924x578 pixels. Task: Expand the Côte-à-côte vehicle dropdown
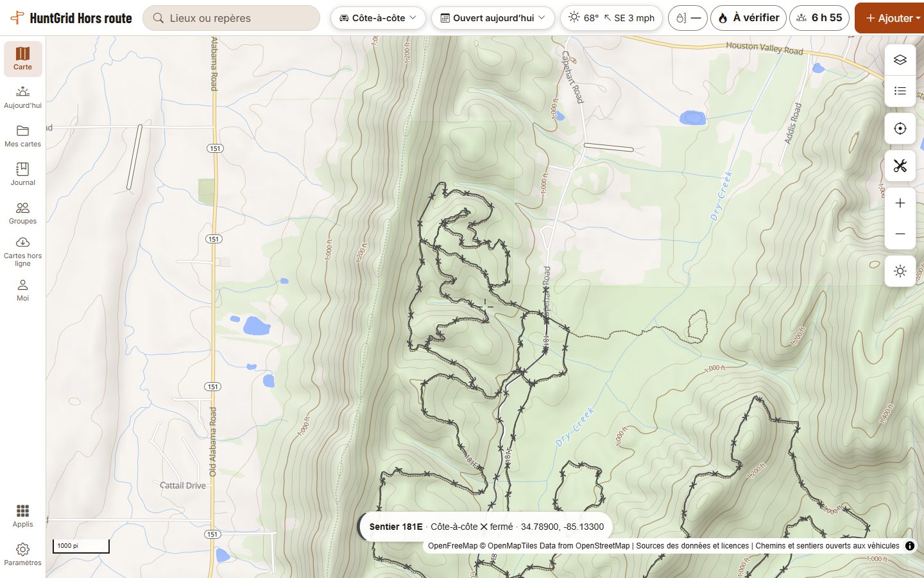tap(378, 18)
